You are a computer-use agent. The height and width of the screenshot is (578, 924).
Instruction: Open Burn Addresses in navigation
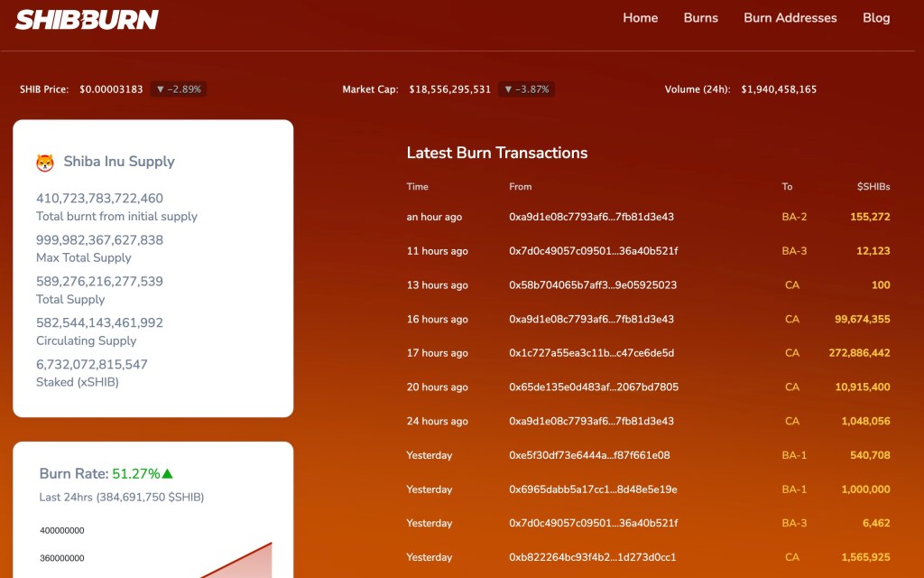tap(790, 18)
